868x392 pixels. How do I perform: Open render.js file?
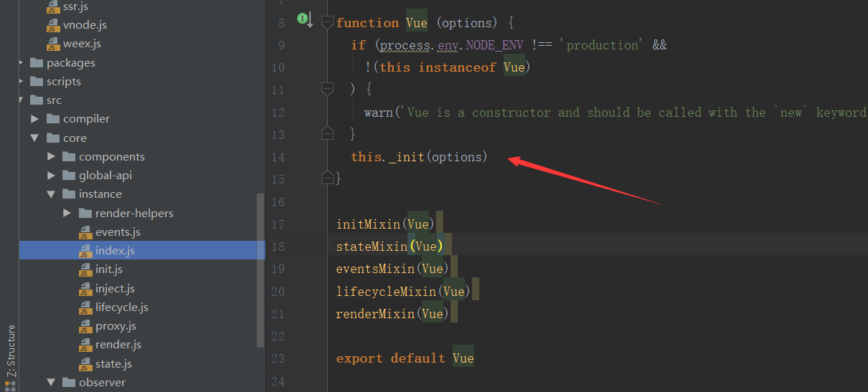pyautogui.click(x=118, y=345)
